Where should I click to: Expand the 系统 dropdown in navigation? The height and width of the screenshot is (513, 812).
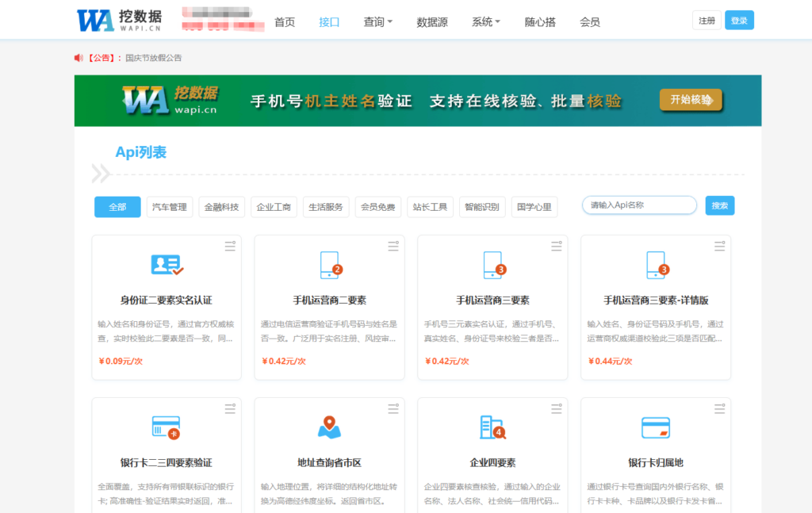click(485, 22)
